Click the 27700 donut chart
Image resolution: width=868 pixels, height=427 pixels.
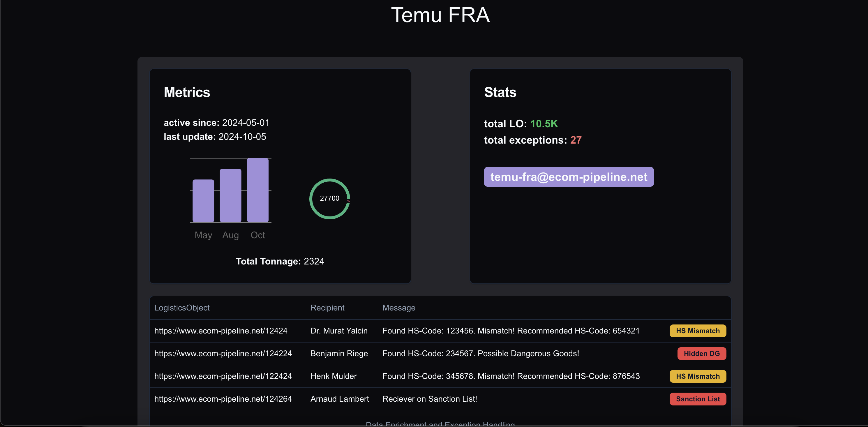pos(329,199)
